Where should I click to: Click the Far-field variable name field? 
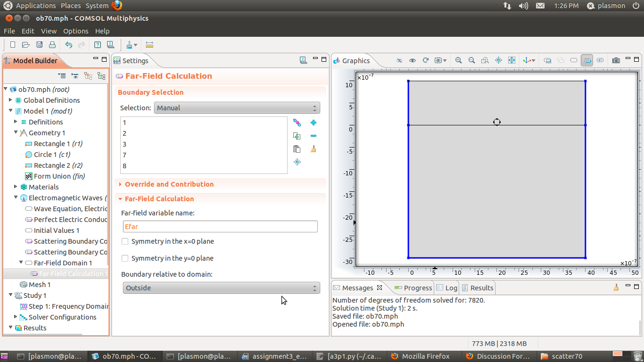point(220,227)
